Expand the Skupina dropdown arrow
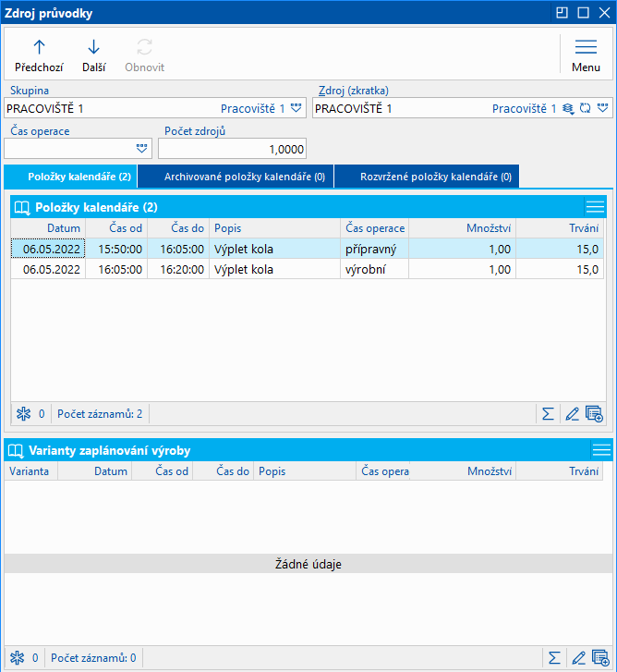 click(x=296, y=108)
